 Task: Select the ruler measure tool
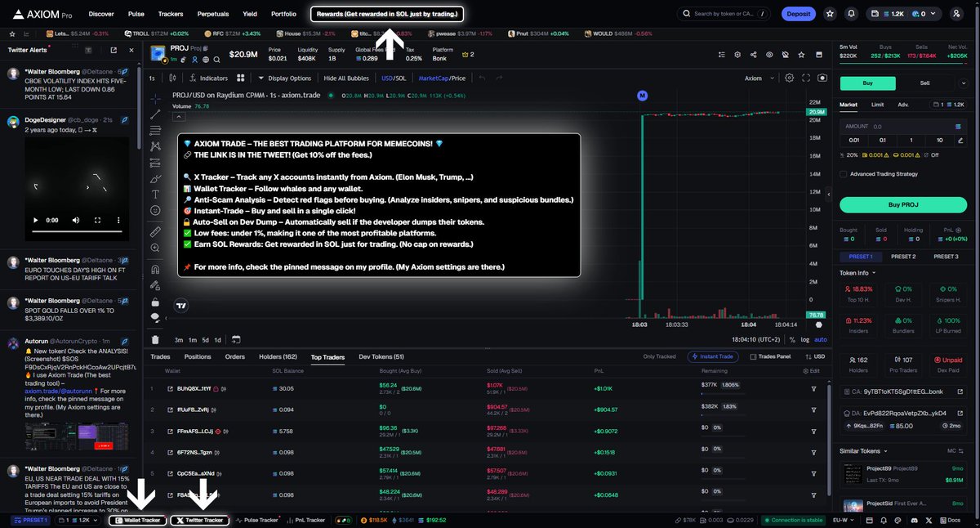click(x=155, y=232)
